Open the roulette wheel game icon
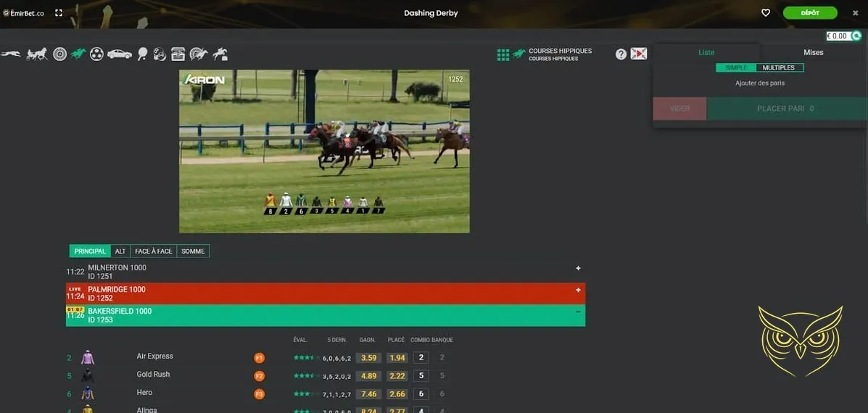The image size is (868, 413). tap(59, 54)
